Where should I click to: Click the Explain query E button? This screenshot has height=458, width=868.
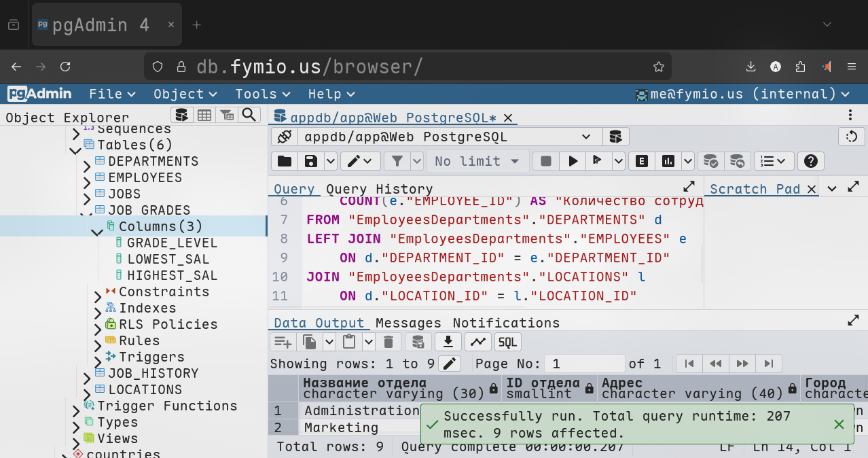point(641,161)
